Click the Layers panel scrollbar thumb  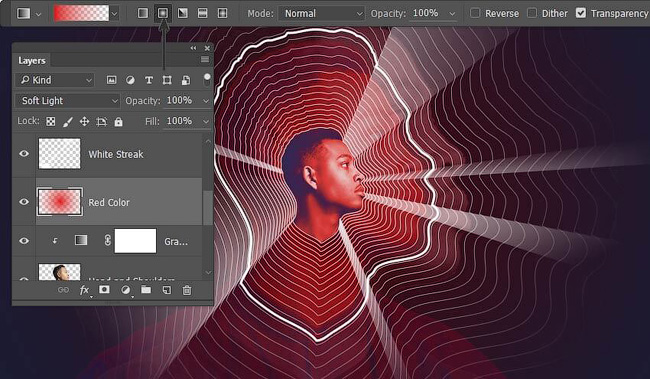(208, 207)
